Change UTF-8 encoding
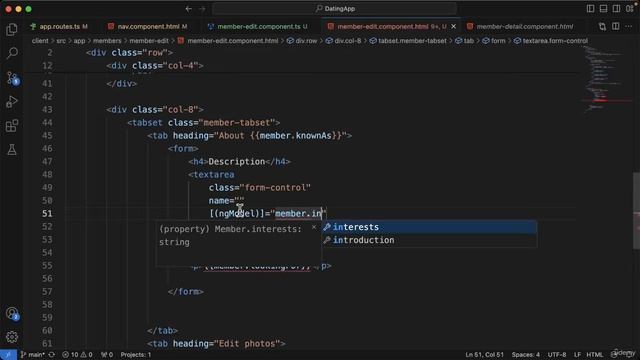This screenshot has width=640, height=360. (x=557, y=355)
